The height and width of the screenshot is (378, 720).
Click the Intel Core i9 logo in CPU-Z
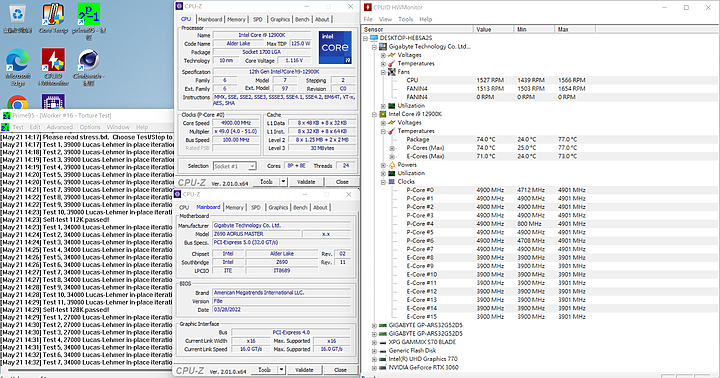(x=335, y=47)
